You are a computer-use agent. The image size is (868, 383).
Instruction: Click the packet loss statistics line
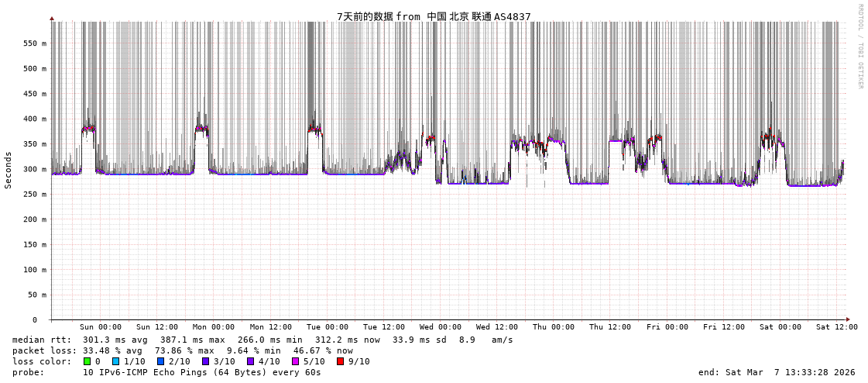pos(182,350)
